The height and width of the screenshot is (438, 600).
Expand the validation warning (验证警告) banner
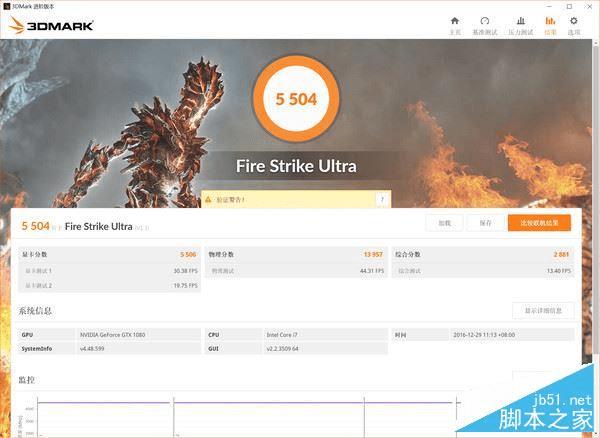coord(296,199)
